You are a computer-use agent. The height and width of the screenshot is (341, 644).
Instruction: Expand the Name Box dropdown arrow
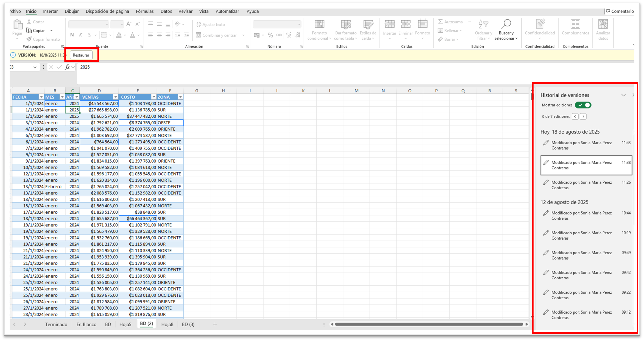click(x=35, y=67)
